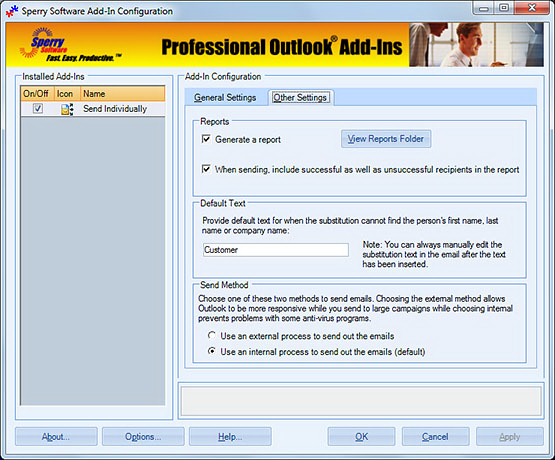
Task: Click the Customer default text field
Action: point(276,250)
